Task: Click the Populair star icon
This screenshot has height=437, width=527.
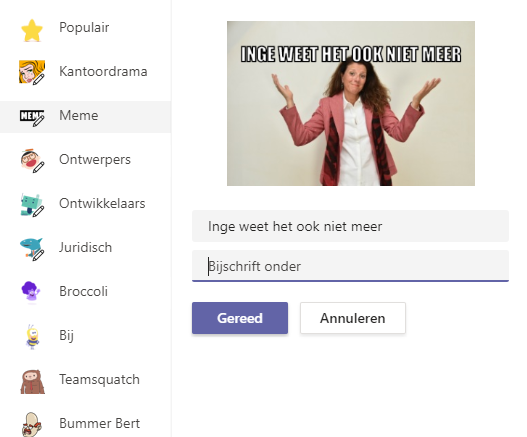Action: click(32, 30)
